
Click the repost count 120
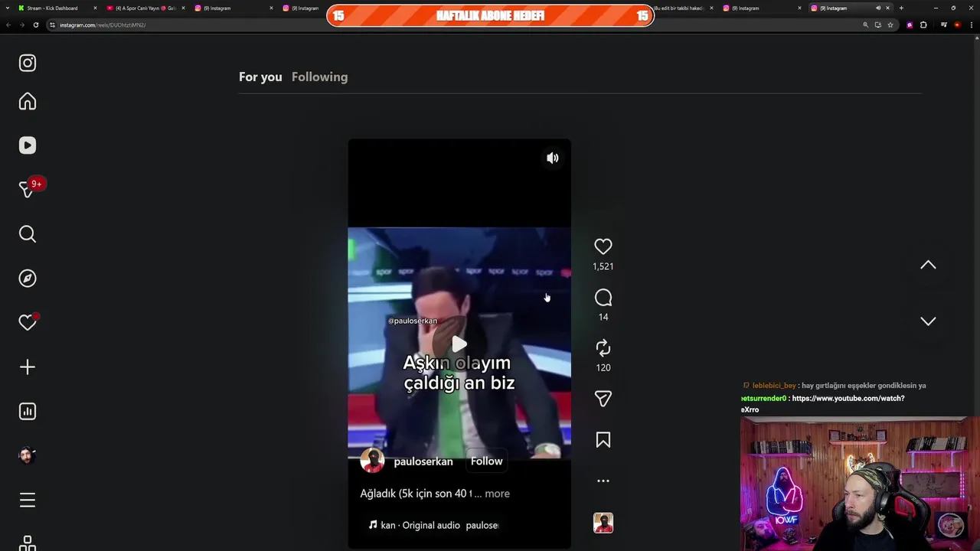pos(603,367)
